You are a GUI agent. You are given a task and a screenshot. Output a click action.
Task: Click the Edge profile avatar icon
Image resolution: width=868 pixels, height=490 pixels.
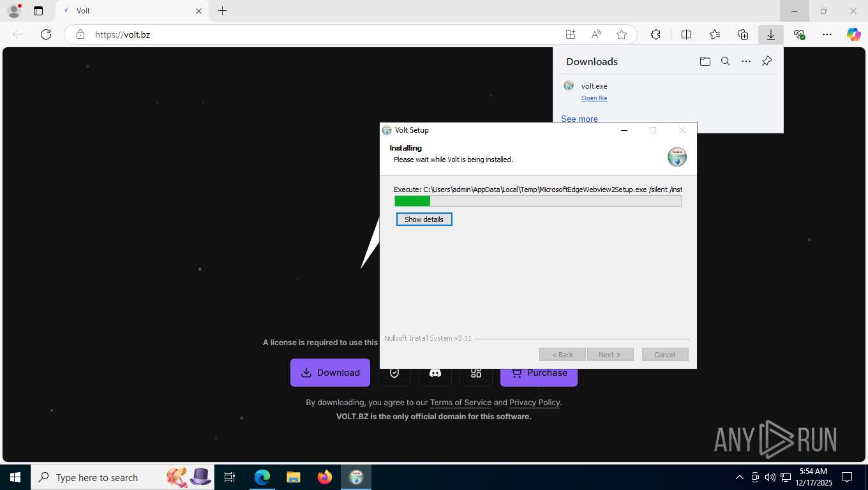pos(14,11)
